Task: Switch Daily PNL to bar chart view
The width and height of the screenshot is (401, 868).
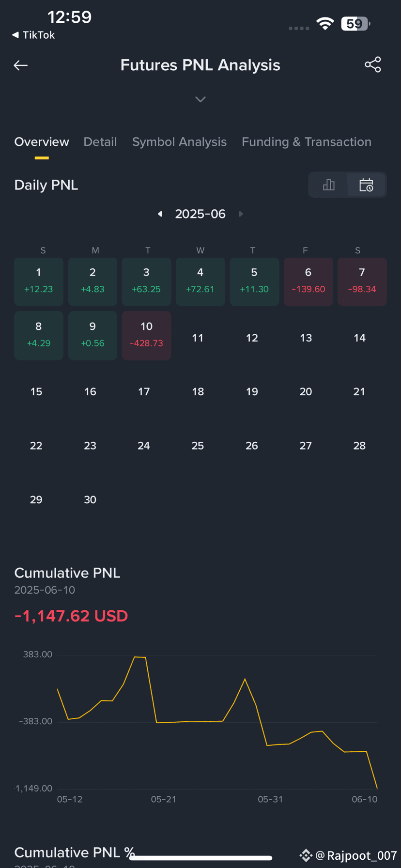Action: point(328,185)
